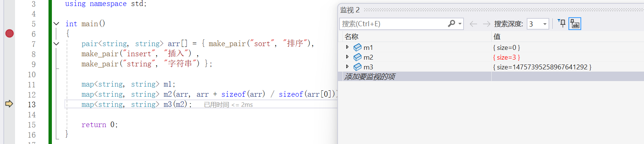Image resolution: width=644 pixels, height=144 pixels.
Task: Click the 监视 2 panel title
Action: [x=350, y=10]
